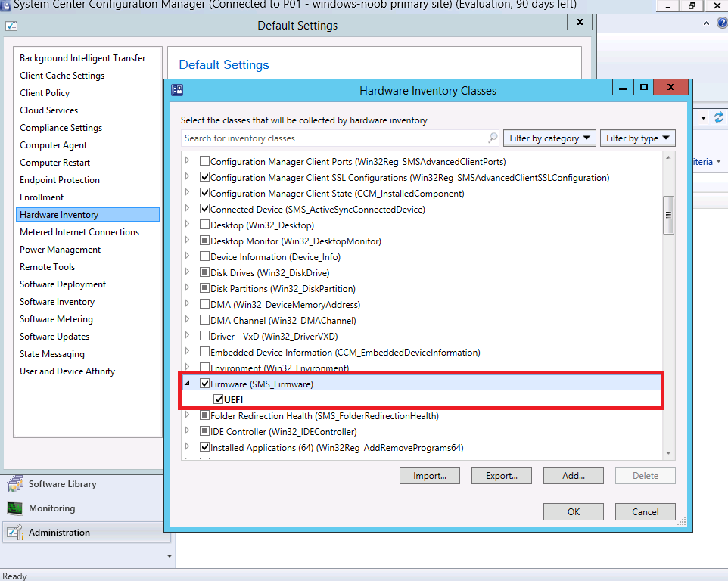Select Hardware Inventory settings
This screenshot has width=728, height=581.
coord(87,214)
